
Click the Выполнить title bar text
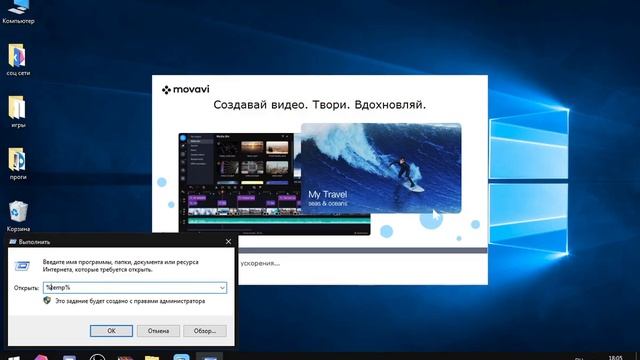34,242
